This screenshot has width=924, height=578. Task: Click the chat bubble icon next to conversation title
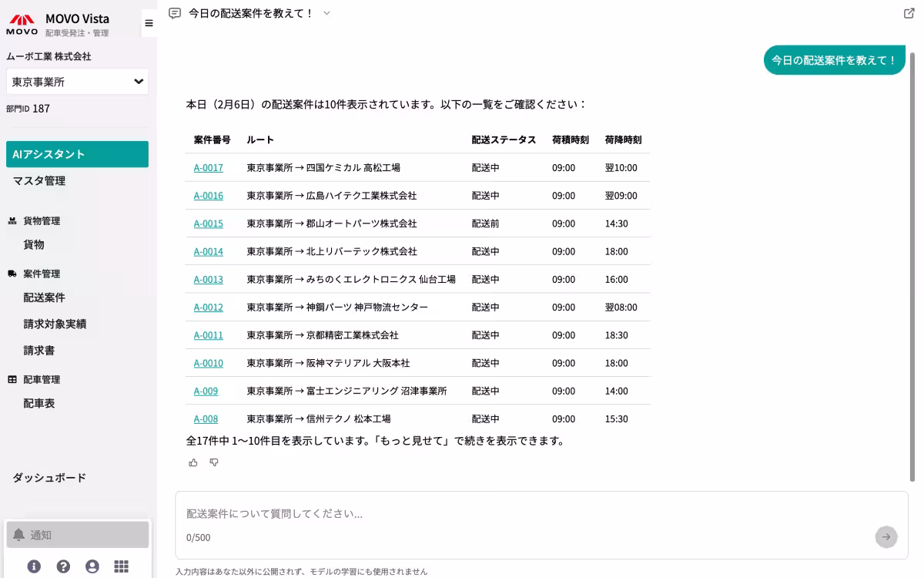pos(176,13)
